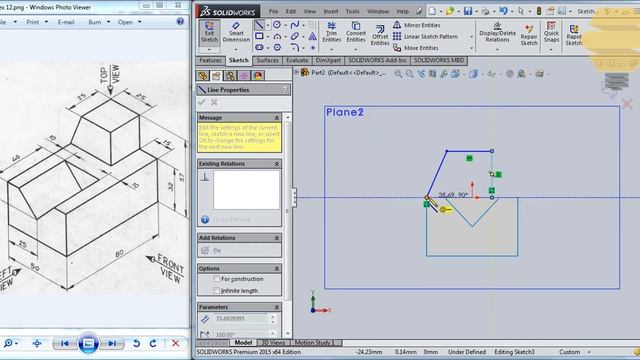Click the Rapid Sketch tool
This screenshot has height=360, width=640.
[573, 35]
